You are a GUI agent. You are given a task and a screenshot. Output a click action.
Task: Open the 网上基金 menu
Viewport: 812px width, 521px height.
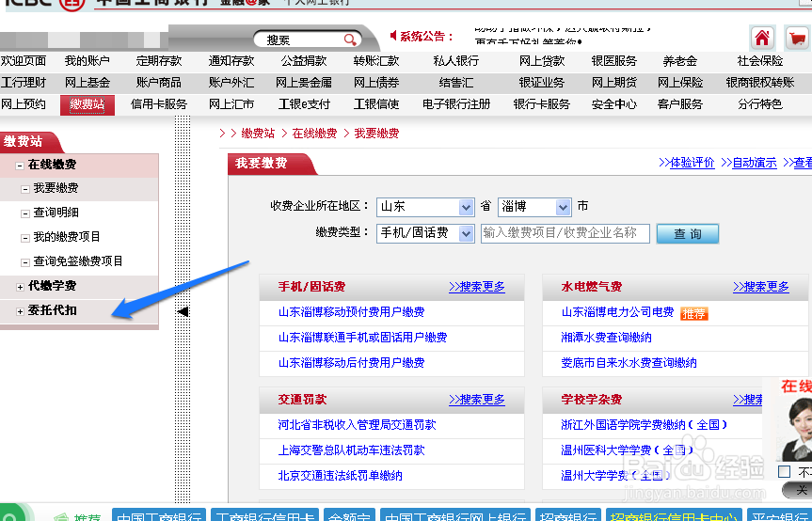pos(87,83)
